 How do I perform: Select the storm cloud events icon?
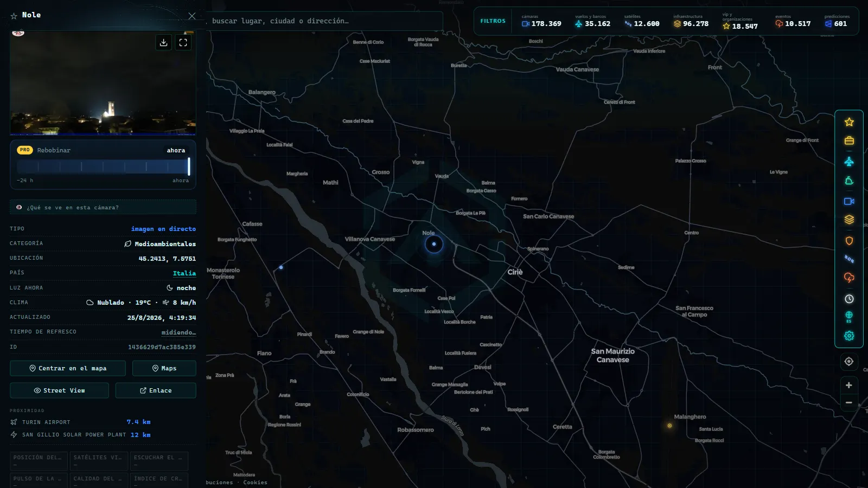tap(849, 278)
